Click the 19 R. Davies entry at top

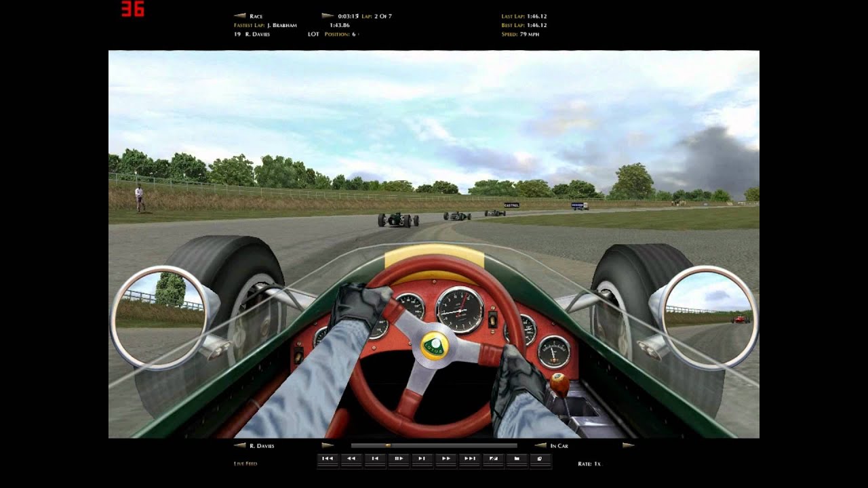click(252, 34)
